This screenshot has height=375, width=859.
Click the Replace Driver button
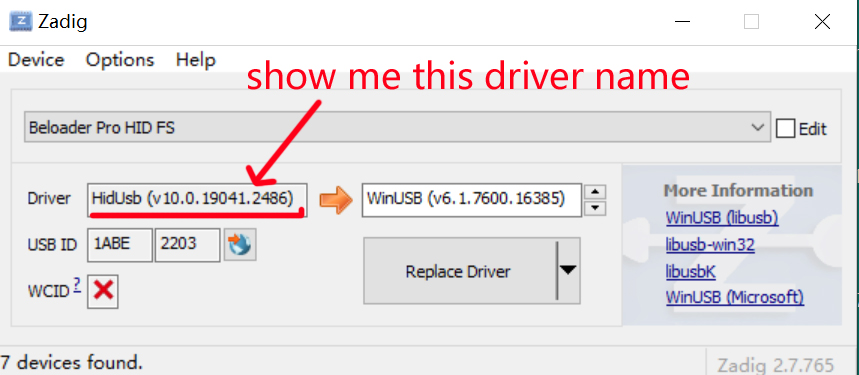459,271
